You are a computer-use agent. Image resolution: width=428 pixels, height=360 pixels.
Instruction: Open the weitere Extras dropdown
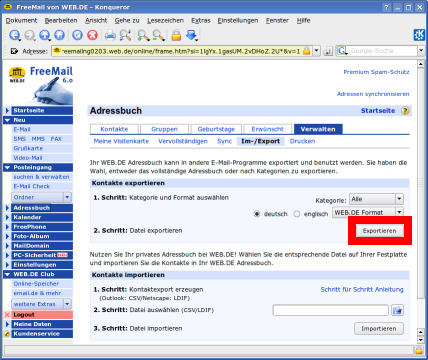pos(41,304)
